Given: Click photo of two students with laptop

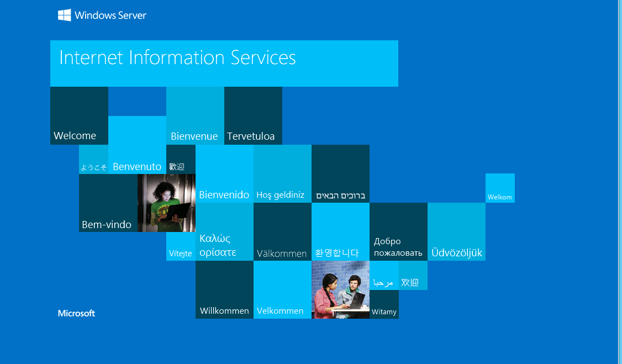Looking at the screenshot, I should [340, 289].
